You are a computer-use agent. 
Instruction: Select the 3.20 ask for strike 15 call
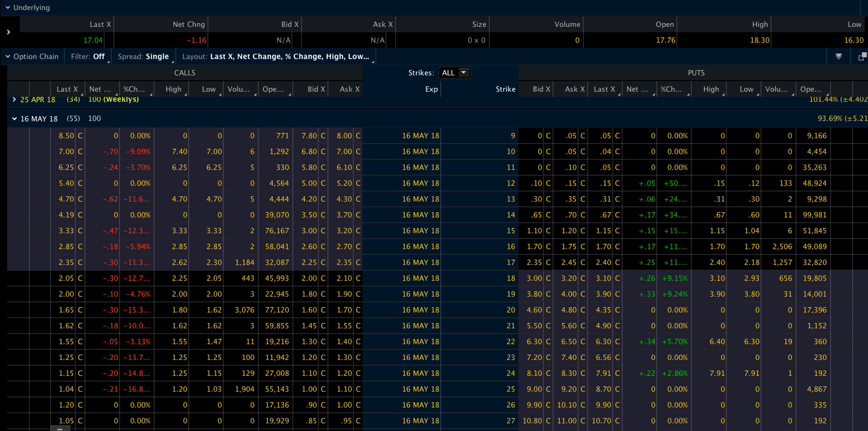tap(344, 231)
